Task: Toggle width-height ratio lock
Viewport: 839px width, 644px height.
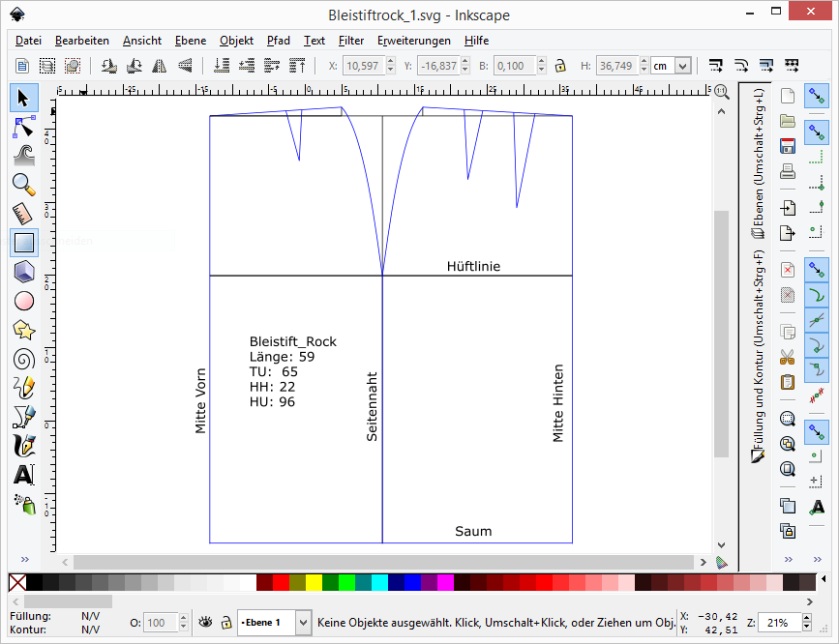Action: 559,66
